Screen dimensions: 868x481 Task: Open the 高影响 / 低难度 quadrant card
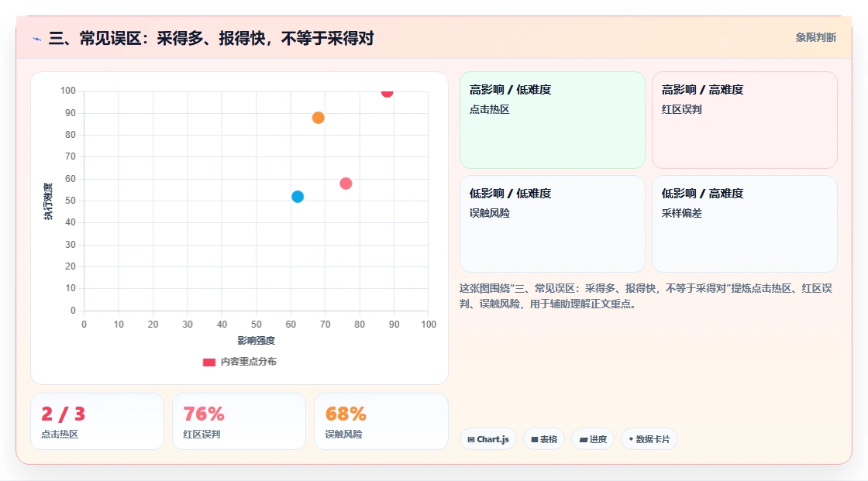pos(553,119)
